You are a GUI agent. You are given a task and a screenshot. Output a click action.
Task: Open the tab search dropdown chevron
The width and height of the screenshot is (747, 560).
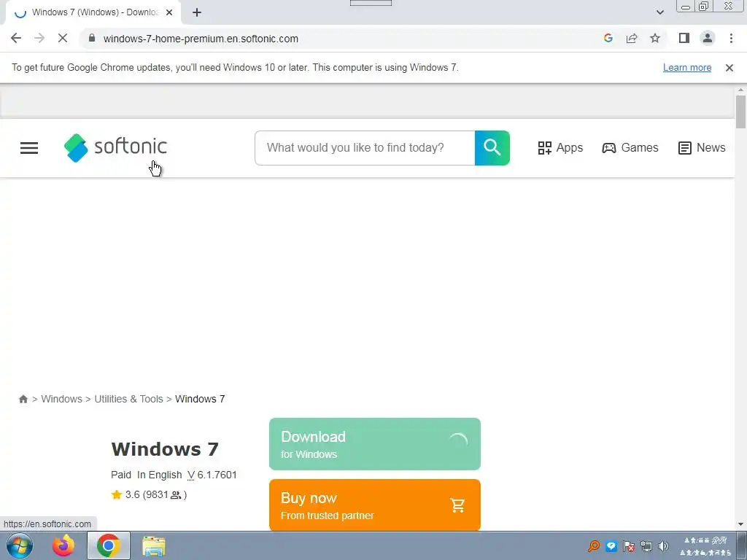[x=659, y=13]
